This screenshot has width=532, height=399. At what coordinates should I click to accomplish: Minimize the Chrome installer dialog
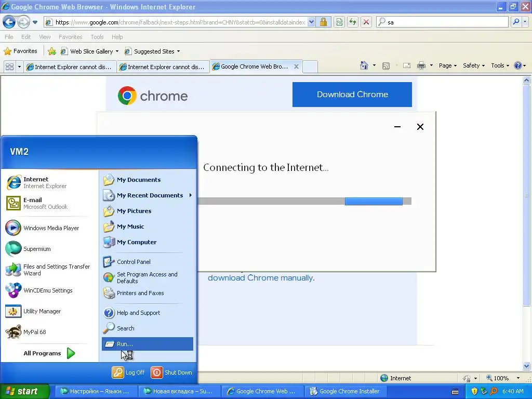397,127
